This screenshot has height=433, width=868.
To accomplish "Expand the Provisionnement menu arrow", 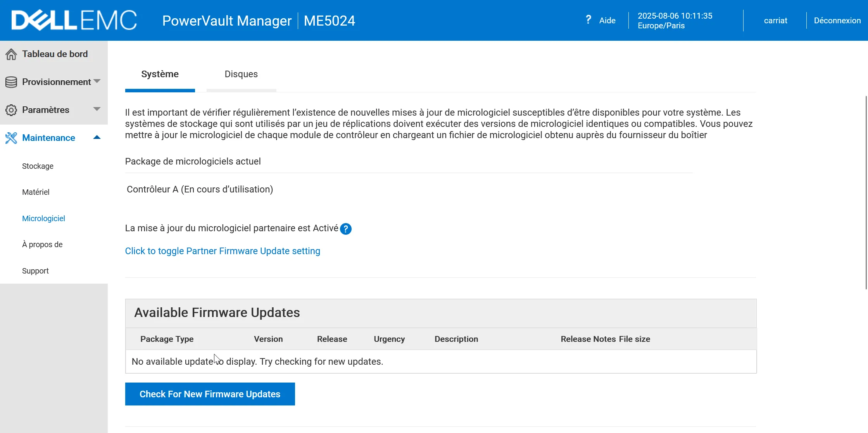I will pos(97,81).
